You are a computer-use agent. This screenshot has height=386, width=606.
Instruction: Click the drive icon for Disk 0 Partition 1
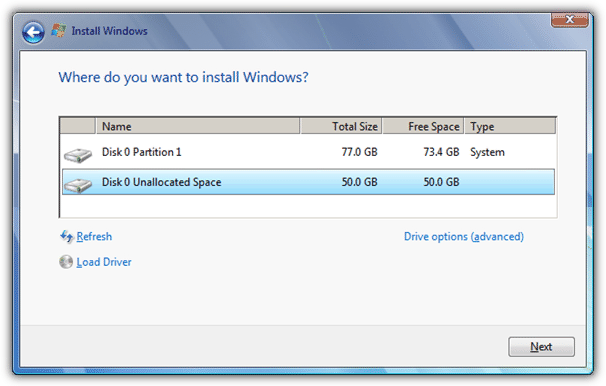click(78, 155)
